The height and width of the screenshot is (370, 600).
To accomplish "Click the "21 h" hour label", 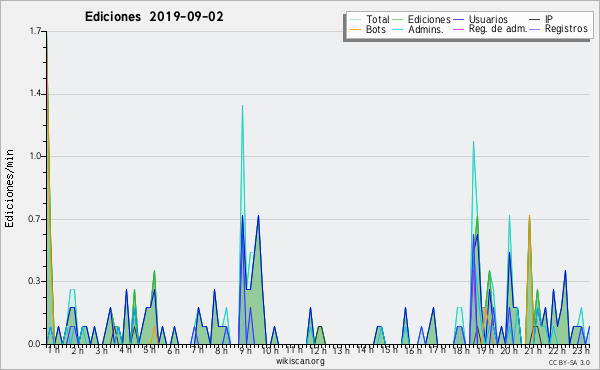I will (533, 350).
